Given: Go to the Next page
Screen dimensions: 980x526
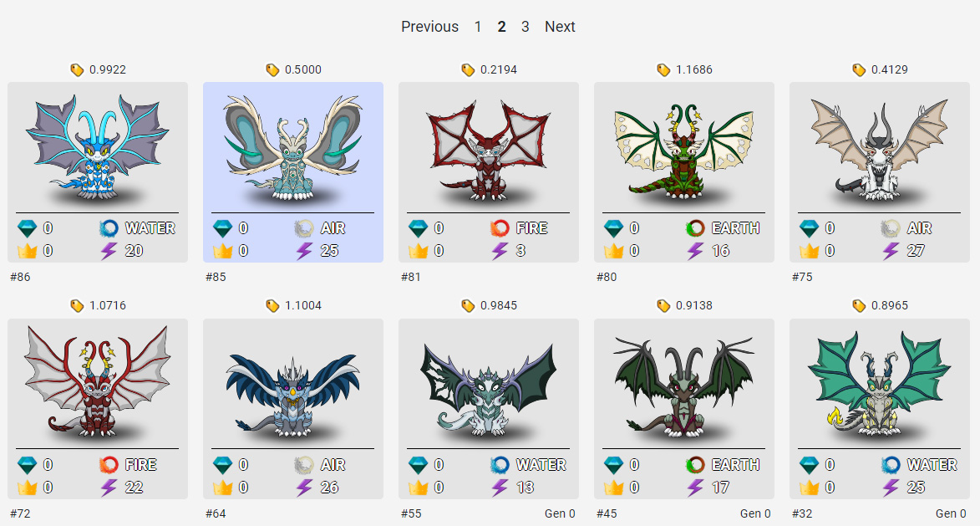Looking at the screenshot, I should tap(560, 27).
